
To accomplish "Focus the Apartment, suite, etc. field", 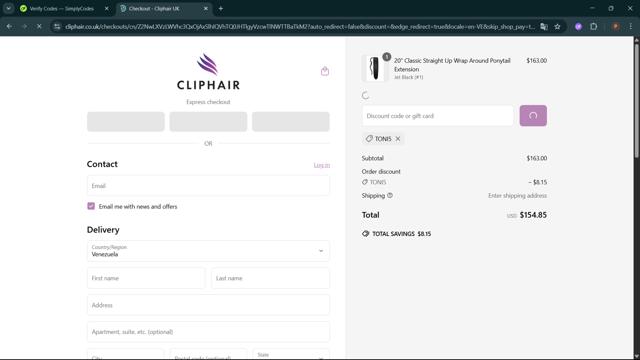I will pos(208,332).
